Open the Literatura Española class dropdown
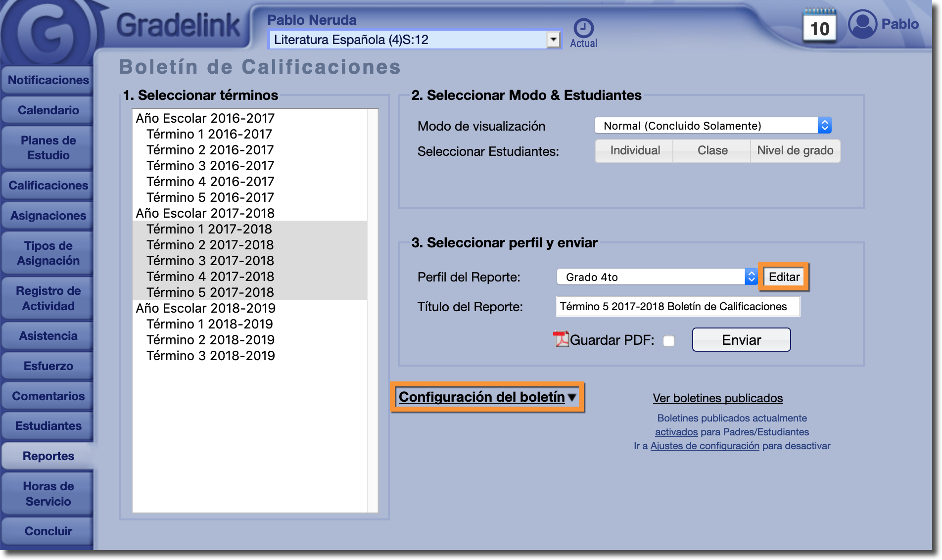Image resolution: width=942 pixels, height=560 pixels. point(553,40)
